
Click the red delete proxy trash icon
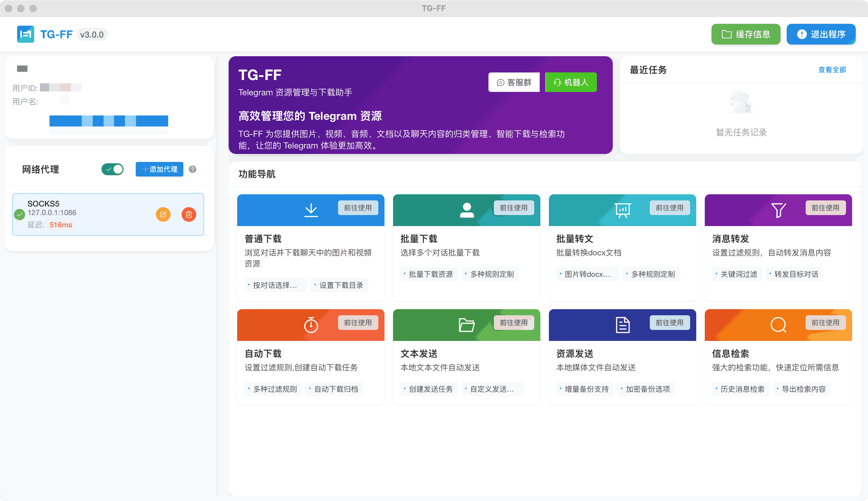point(189,214)
